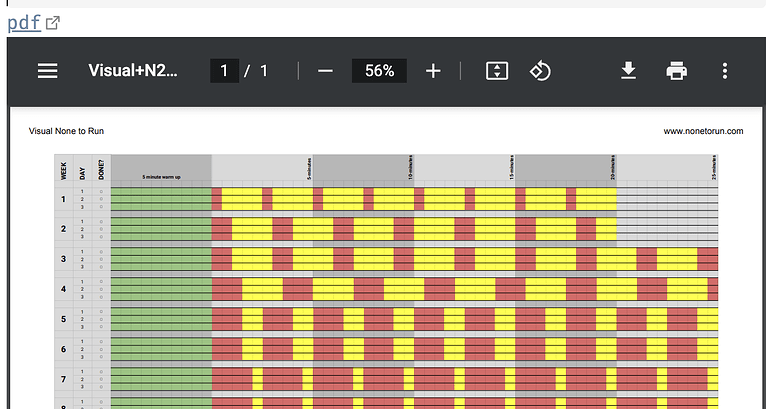The width and height of the screenshot is (775, 409).
Task: Zoom in on the PDF document
Action: 433,71
